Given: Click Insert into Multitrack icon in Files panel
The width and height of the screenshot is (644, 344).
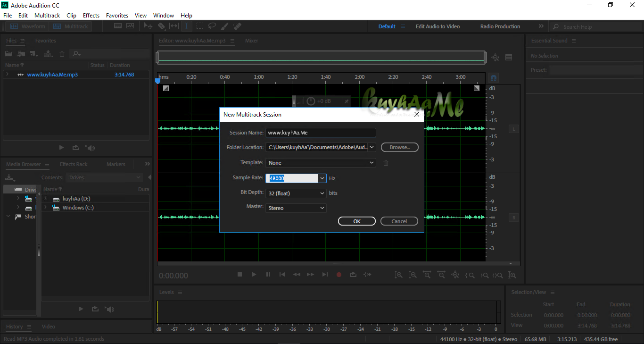Looking at the screenshot, I should pos(48,54).
